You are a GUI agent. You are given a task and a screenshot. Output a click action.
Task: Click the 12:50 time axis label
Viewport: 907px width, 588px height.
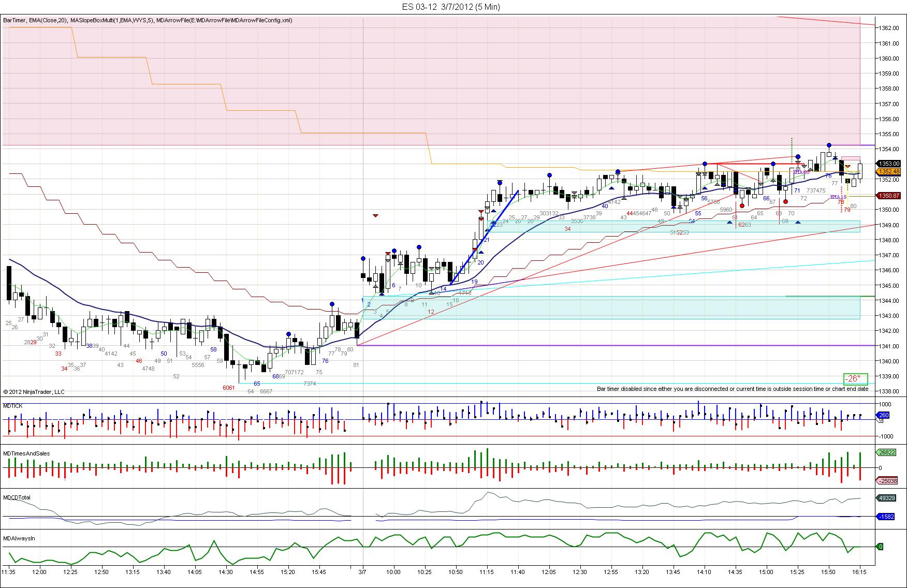pos(101,572)
